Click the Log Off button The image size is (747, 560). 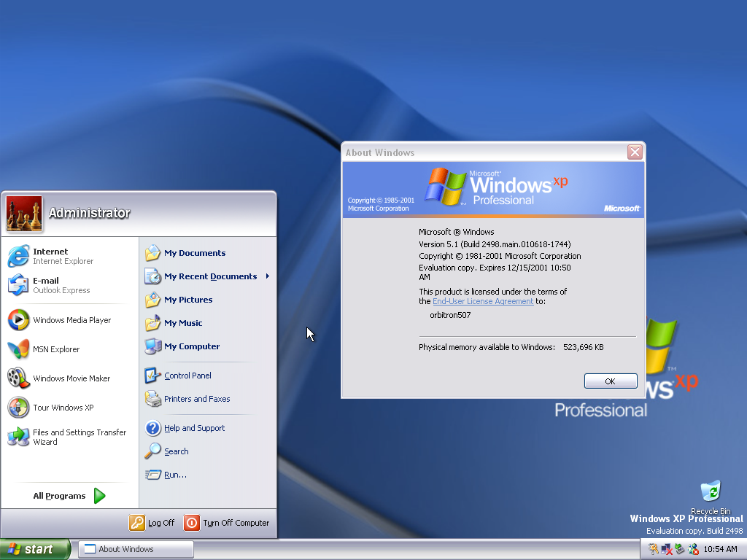152,522
